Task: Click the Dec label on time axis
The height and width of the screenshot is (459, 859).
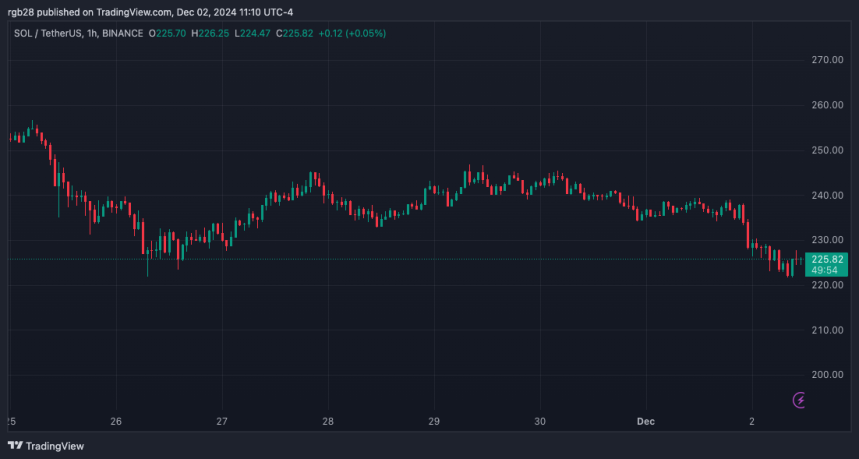Action: [645, 422]
